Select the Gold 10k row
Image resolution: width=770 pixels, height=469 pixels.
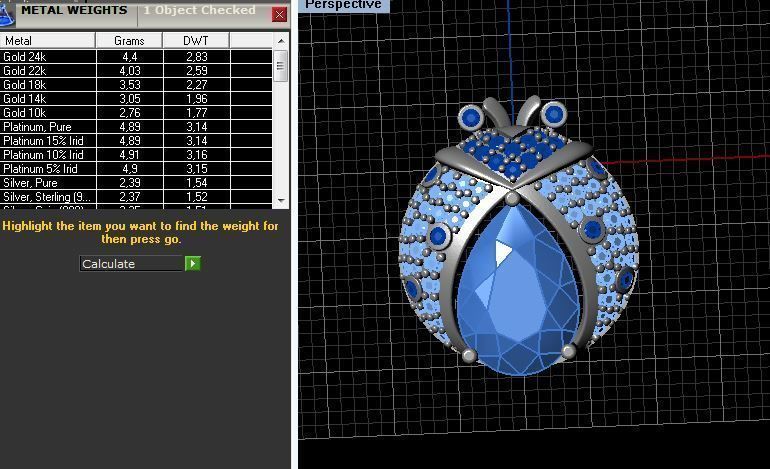tap(136, 112)
